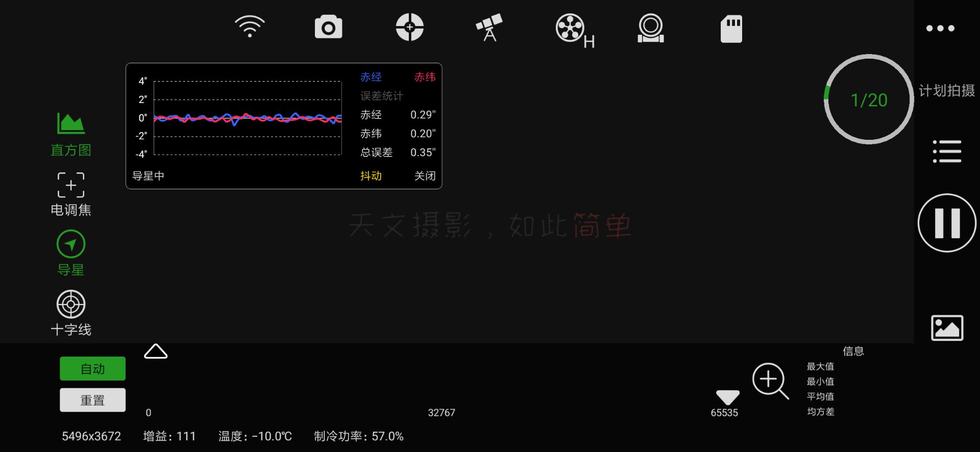Click the 信息 info heading
Image resolution: width=980 pixels, height=452 pixels.
[853, 351]
